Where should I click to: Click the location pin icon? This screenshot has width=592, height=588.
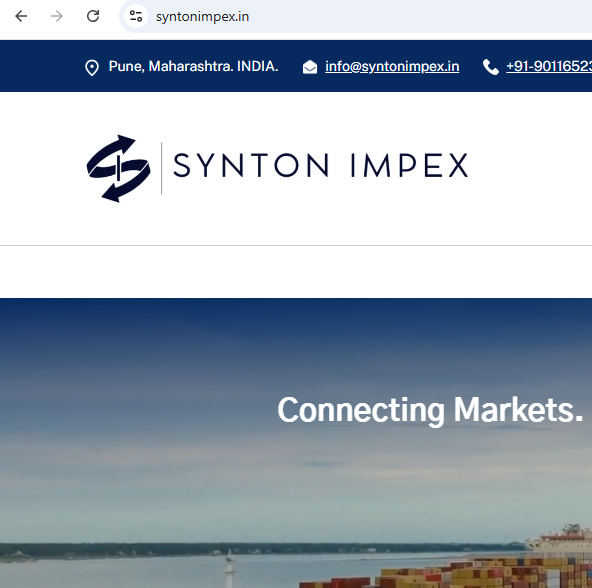pyautogui.click(x=92, y=68)
